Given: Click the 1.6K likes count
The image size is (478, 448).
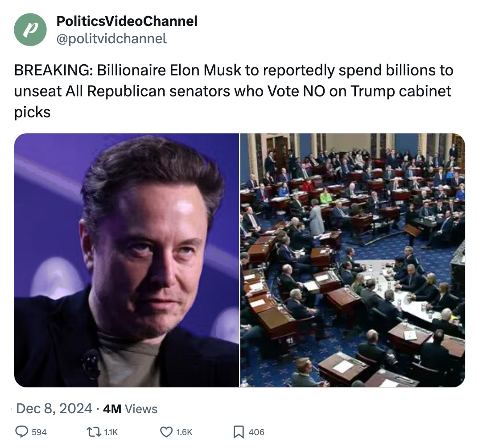Looking at the screenshot, I should point(185,432).
